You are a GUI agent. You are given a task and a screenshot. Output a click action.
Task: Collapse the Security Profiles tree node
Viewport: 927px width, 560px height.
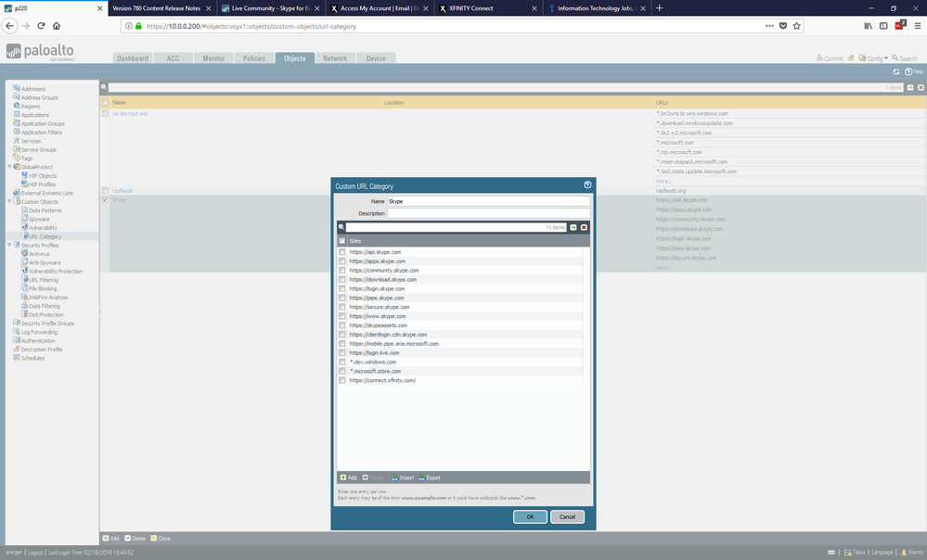[x=9, y=245]
